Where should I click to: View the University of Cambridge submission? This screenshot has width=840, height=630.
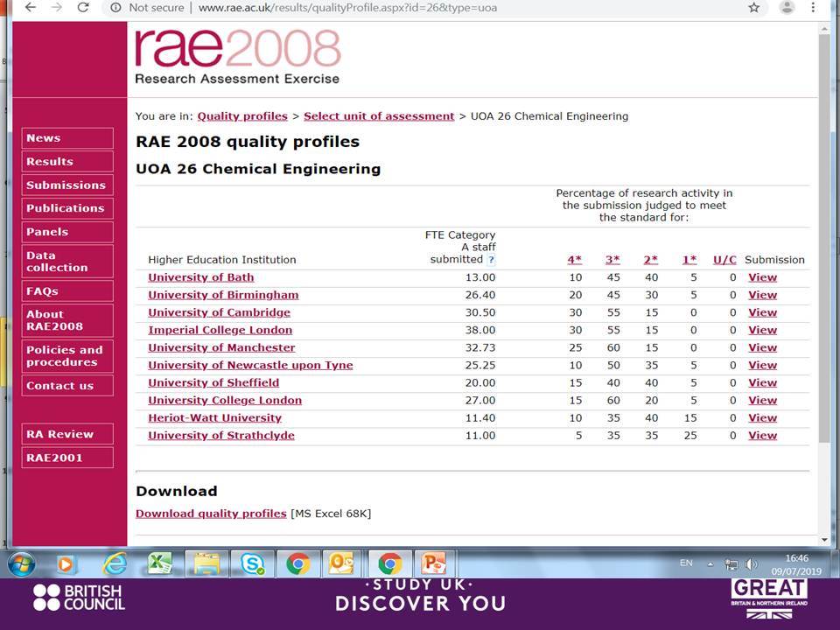coord(762,313)
